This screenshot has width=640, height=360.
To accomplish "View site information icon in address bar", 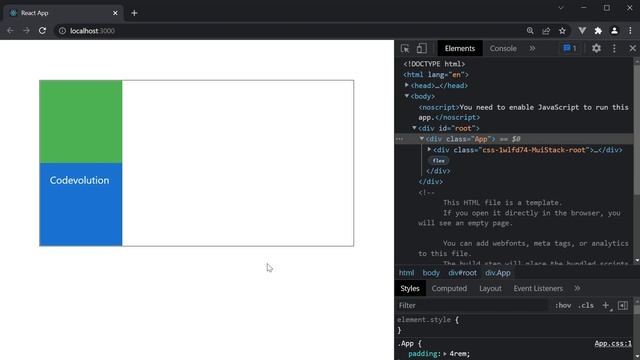I will point(62,31).
